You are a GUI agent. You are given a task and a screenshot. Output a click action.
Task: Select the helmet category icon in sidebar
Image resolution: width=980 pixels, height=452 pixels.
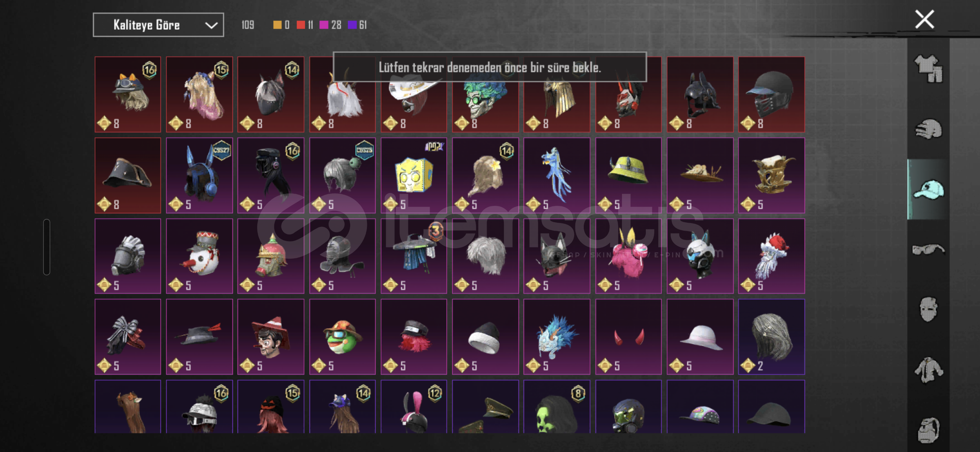928,129
